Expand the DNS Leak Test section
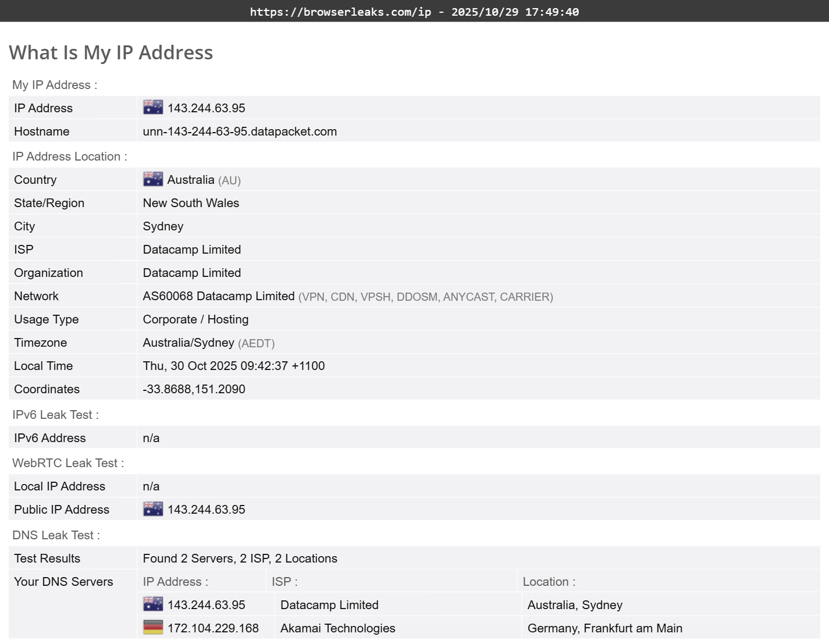This screenshot has height=644, width=829. coord(55,535)
